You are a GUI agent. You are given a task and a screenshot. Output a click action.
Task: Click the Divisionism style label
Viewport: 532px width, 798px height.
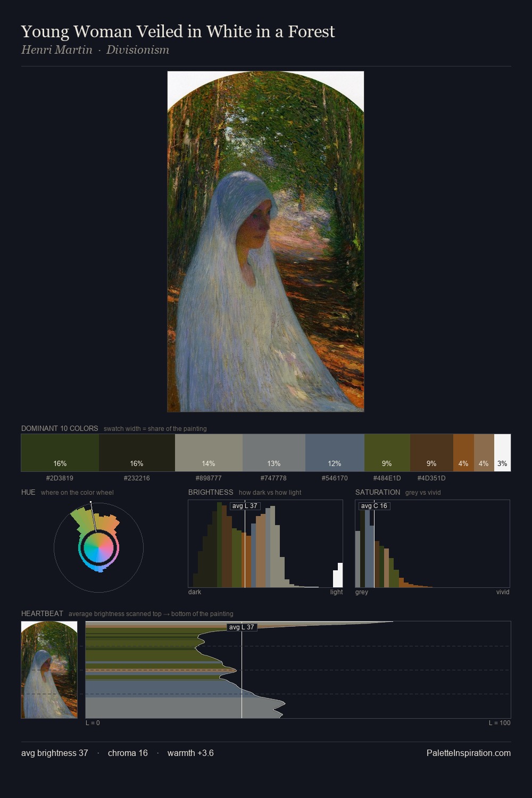tap(138, 50)
